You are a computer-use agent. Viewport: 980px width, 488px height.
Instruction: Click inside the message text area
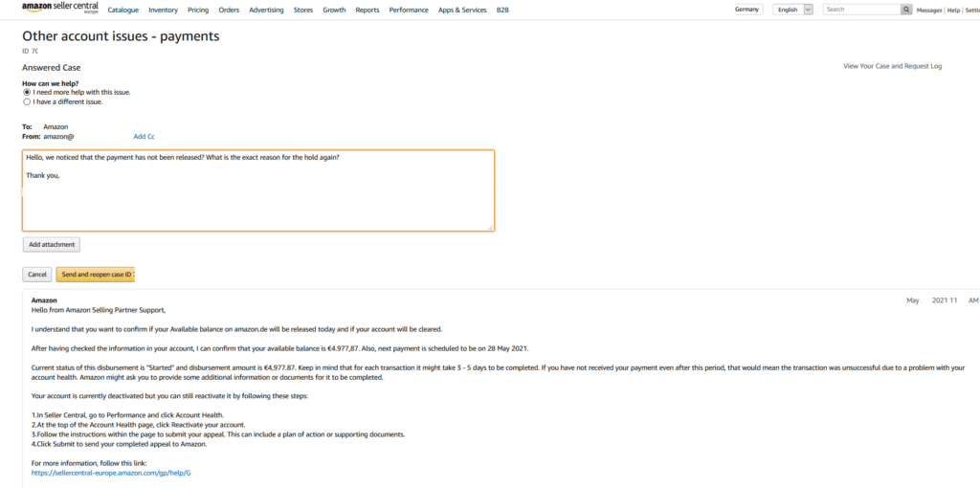(x=258, y=190)
